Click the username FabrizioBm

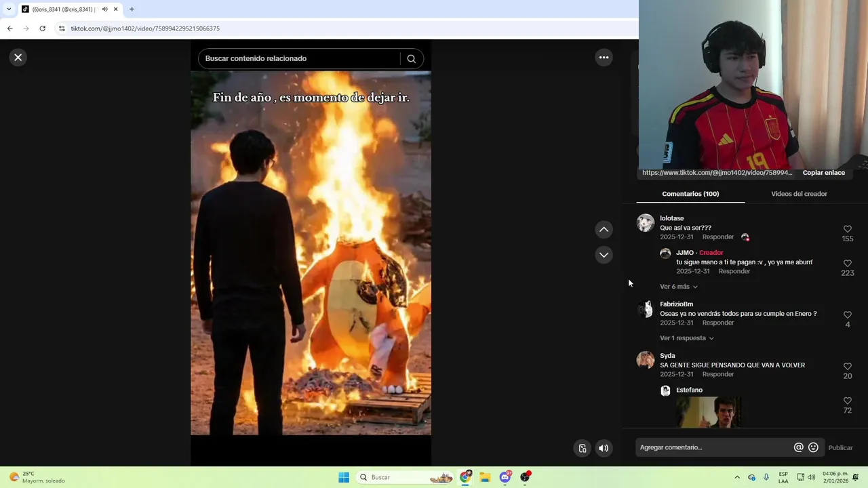tap(677, 304)
